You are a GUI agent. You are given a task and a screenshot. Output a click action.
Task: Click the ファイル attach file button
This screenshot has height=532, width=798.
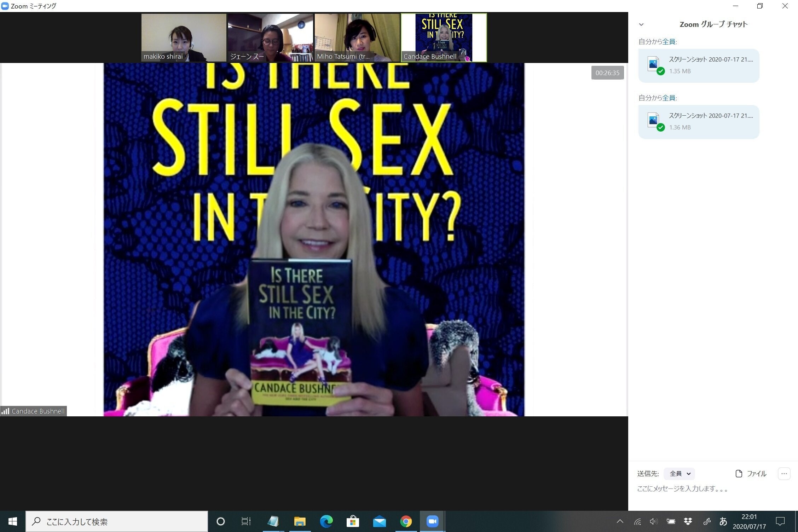pos(751,474)
